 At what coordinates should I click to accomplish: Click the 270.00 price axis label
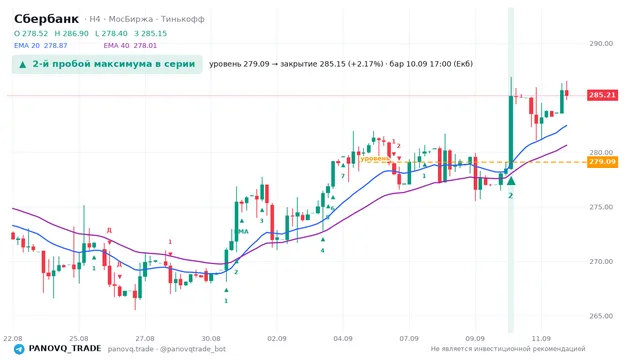pos(601,262)
